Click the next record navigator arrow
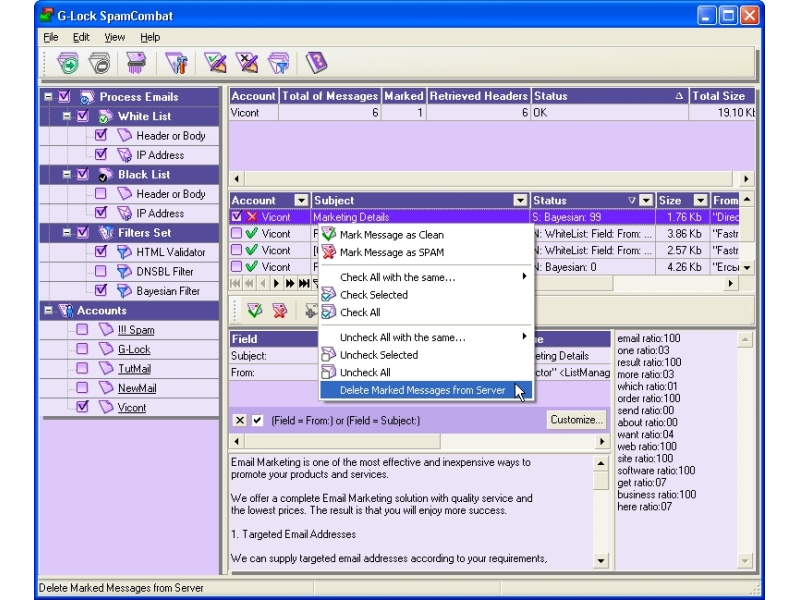Viewport: 800px width, 600px height. pos(277,283)
